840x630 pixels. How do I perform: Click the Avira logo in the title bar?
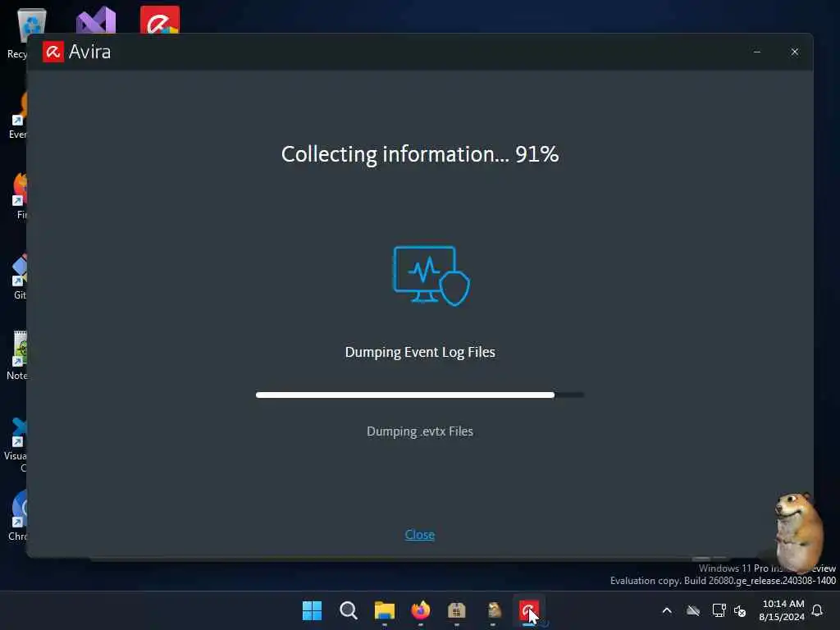click(x=53, y=52)
